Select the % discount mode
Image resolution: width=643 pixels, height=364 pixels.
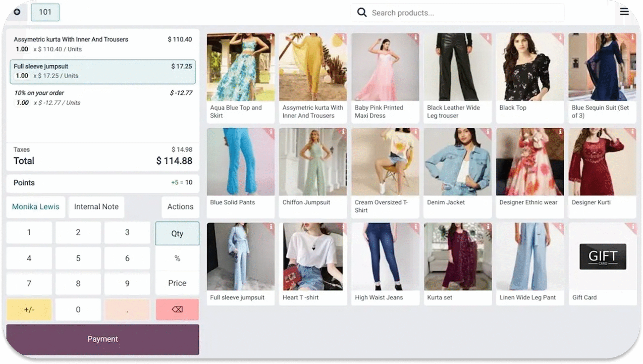[177, 258]
